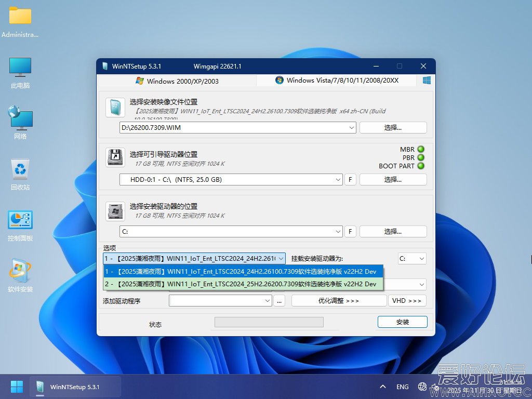Click the BOOT PART green status light
Viewport: 532px width, 399px height.
[421, 166]
